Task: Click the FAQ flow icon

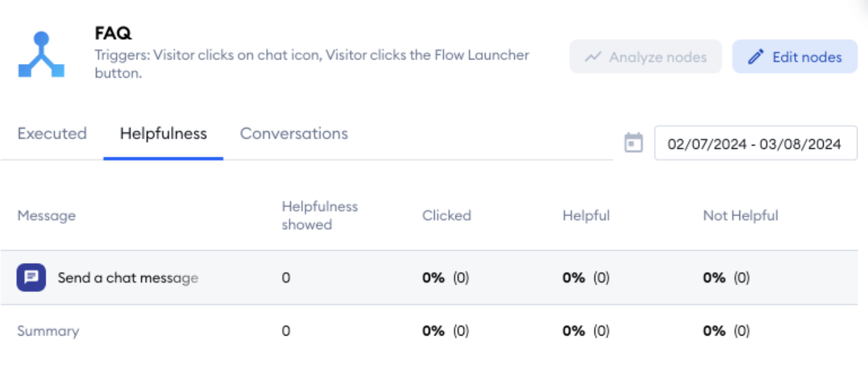Action: coord(41,55)
